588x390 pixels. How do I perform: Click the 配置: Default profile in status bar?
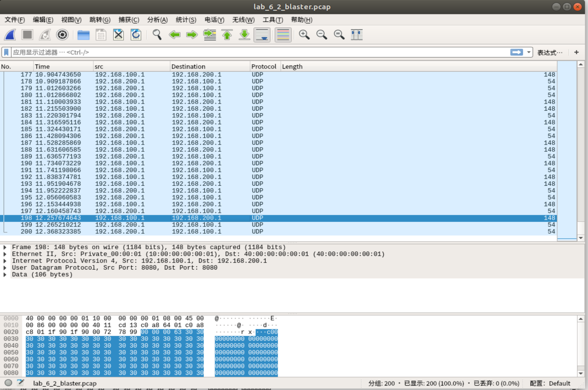point(550,383)
